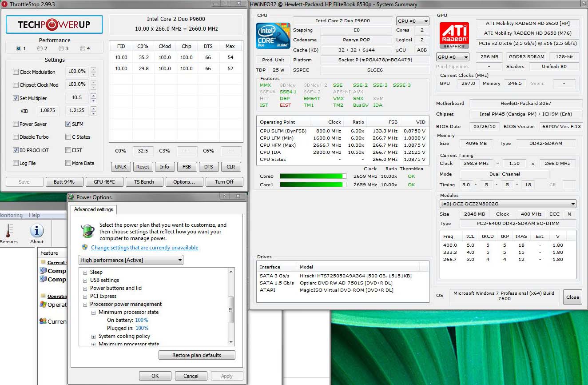Open the High performance power plan dropdown
The height and width of the screenshot is (385, 588).
pos(131,260)
